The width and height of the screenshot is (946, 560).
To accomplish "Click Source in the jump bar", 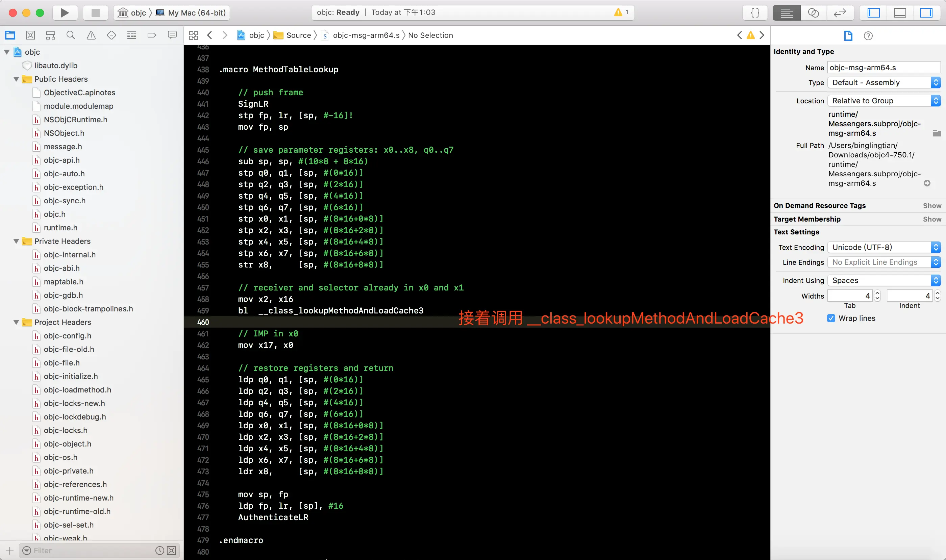I will pyautogui.click(x=298, y=35).
